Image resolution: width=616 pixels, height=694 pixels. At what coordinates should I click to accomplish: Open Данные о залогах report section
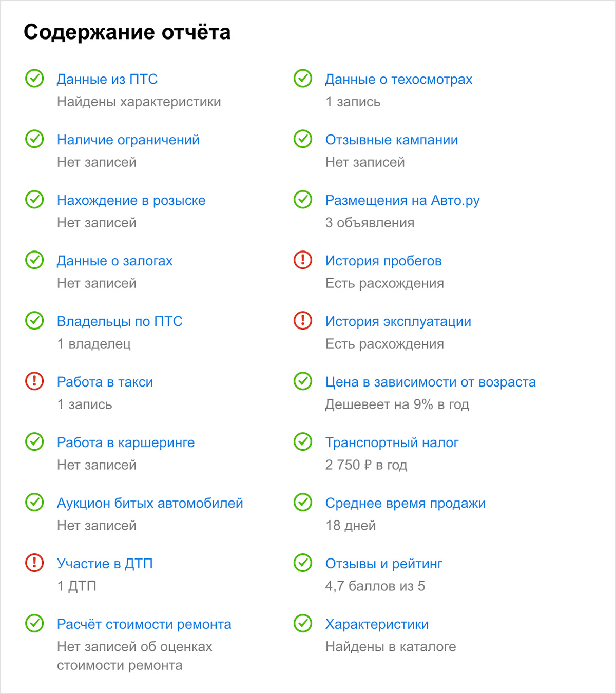tap(115, 261)
